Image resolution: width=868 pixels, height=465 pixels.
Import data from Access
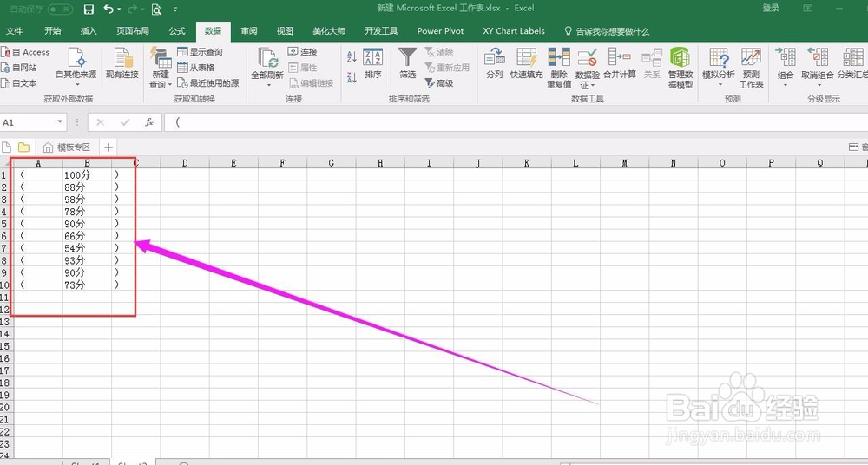(x=25, y=52)
